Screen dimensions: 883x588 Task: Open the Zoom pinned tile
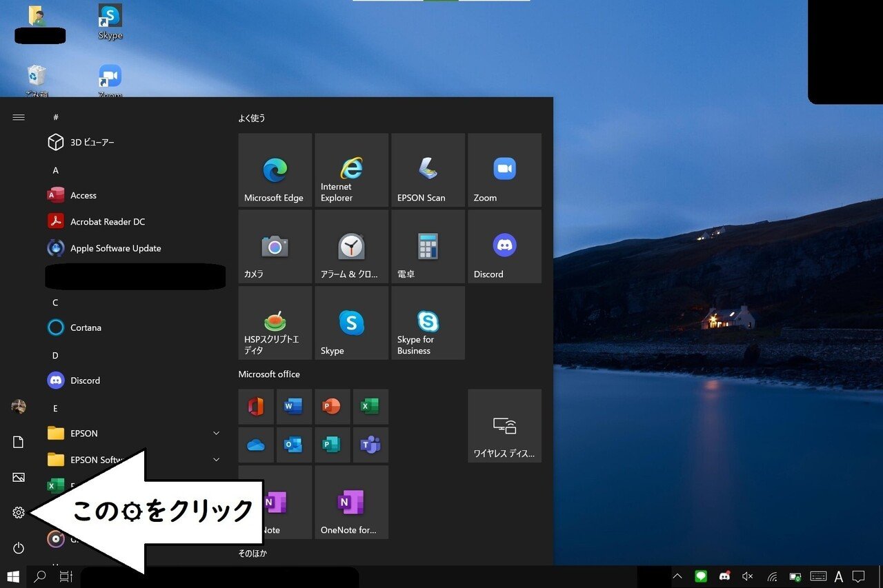coord(504,170)
